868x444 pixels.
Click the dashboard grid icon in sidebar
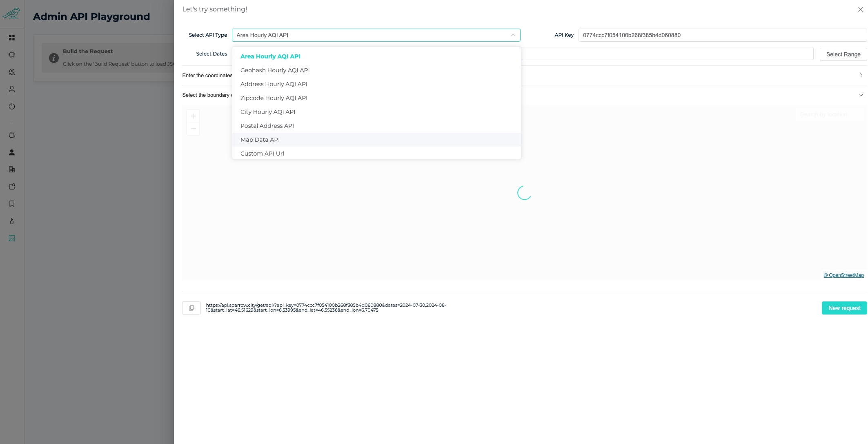(x=12, y=38)
